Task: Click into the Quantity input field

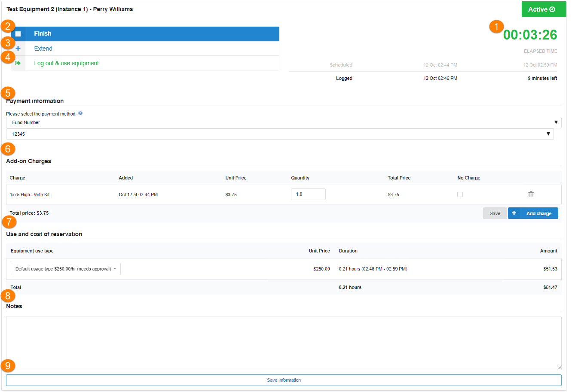Action: pyautogui.click(x=308, y=194)
